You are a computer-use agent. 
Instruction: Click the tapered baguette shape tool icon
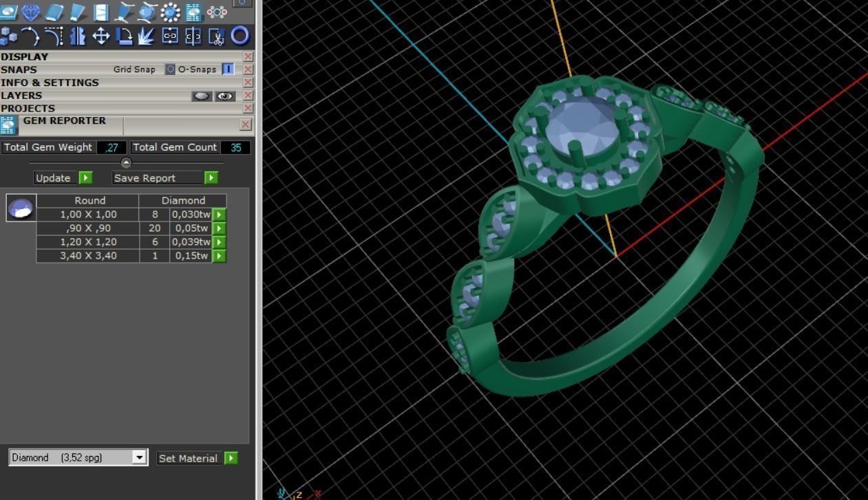point(78,12)
